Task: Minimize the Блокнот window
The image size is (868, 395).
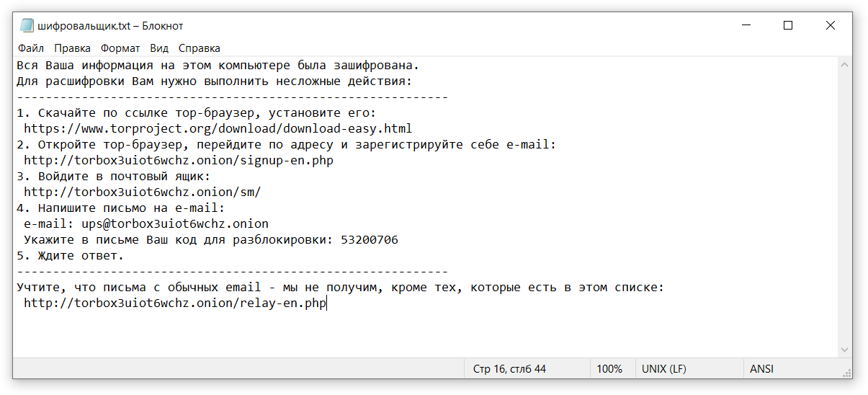Action: (746, 25)
